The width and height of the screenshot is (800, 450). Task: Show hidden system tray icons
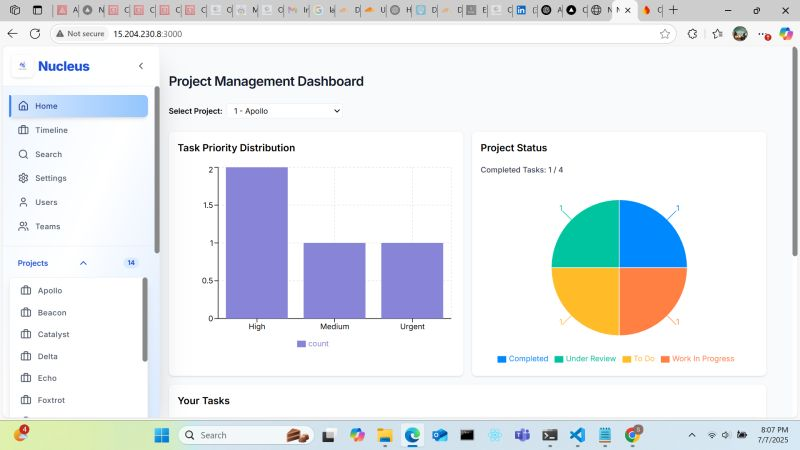tap(692, 435)
